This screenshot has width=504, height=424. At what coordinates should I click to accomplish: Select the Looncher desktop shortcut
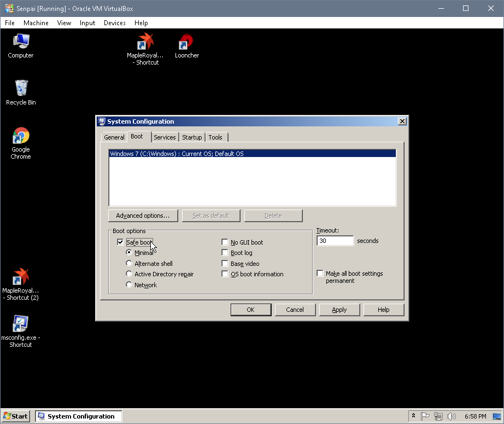[x=187, y=46]
